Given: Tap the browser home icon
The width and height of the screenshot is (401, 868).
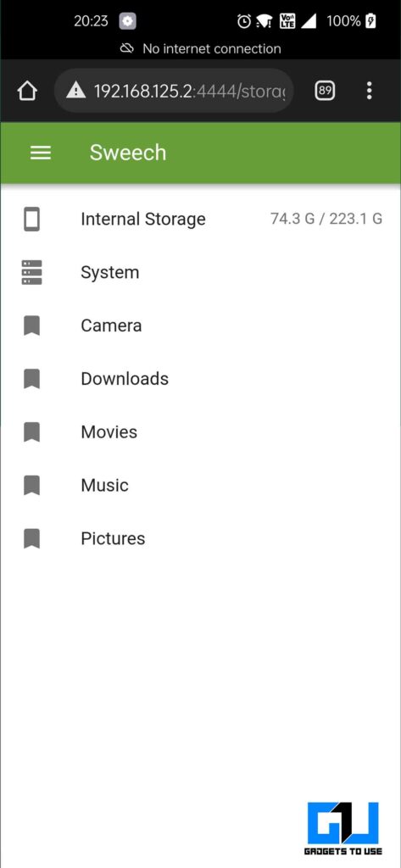Looking at the screenshot, I should pyautogui.click(x=27, y=91).
